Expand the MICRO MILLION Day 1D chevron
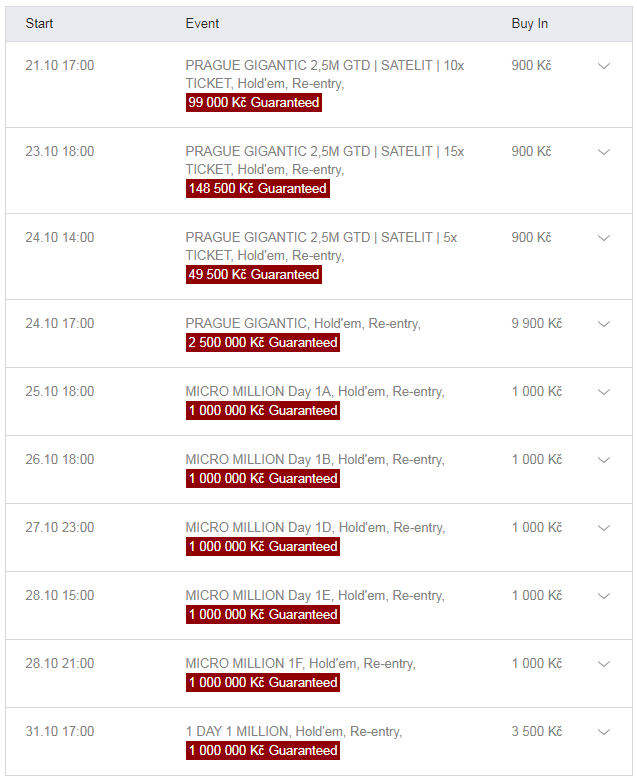637x779 pixels. point(603,528)
